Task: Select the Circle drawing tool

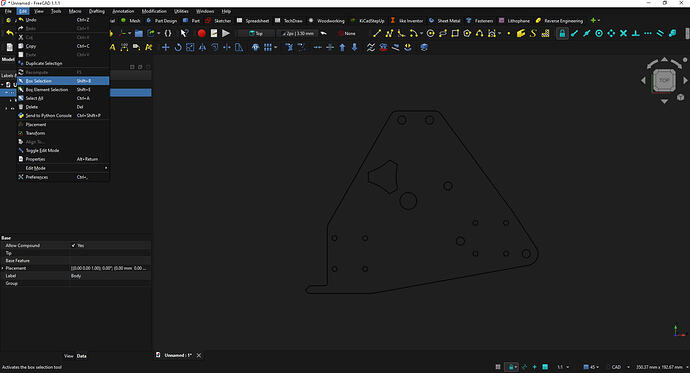Action: pos(431,33)
